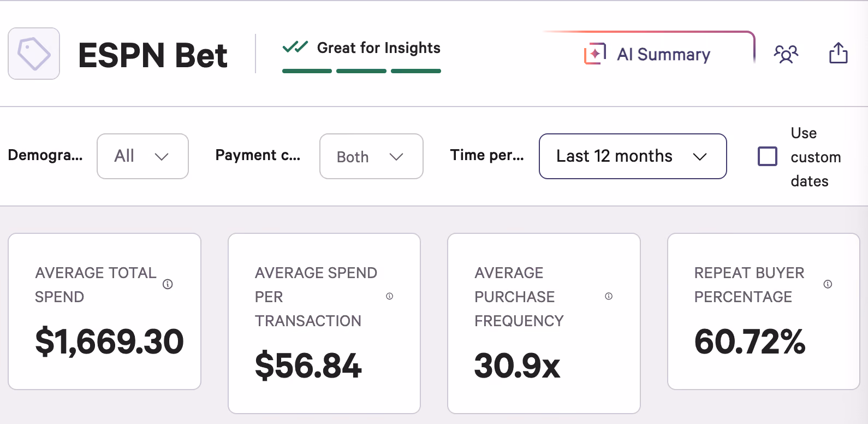Screen dimensions: 868x424
Task: Show info for Average Purchase Frequency
Action: click(x=609, y=296)
